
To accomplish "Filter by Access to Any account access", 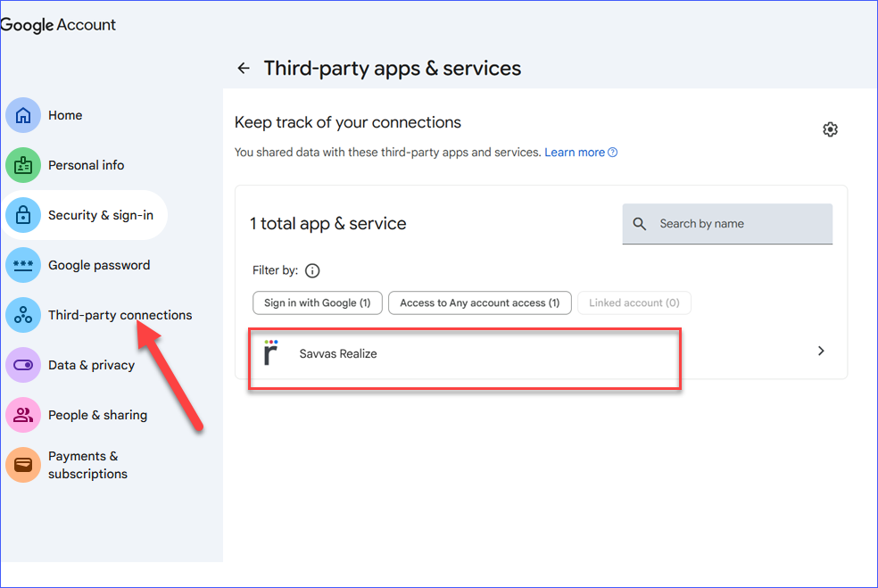I will coord(480,303).
